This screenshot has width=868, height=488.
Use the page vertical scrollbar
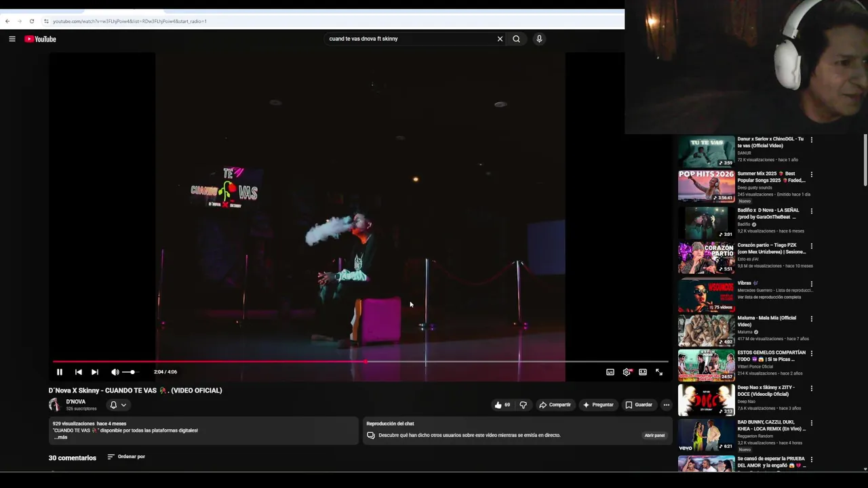865,159
